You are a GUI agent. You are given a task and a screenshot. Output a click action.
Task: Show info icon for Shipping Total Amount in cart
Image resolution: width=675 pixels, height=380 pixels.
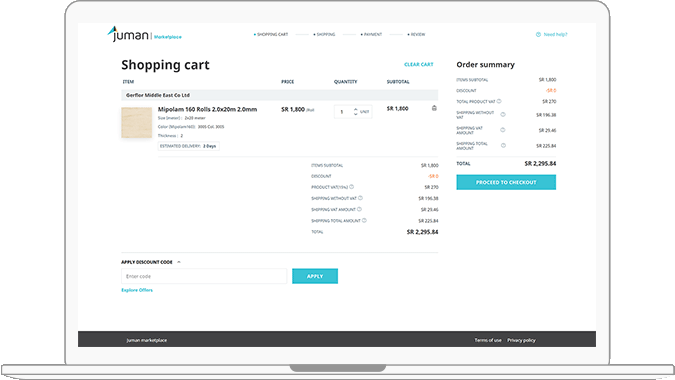[364, 220]
